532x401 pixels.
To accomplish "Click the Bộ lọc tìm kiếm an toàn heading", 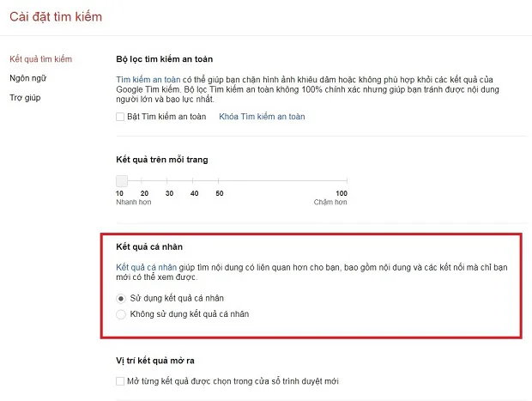I will [165, 59].
